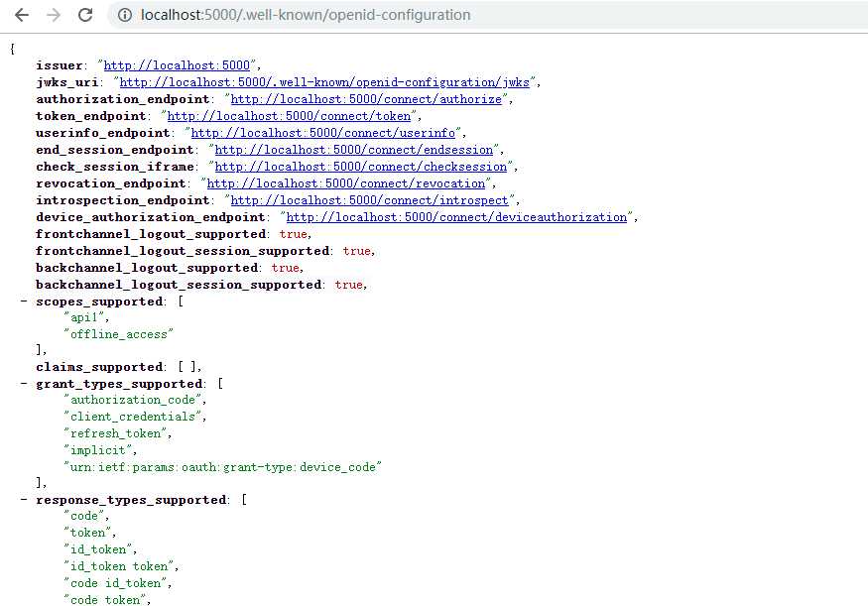Click the frontchannel_logout_supported true value
This screenshot has width=868, height=606.
click(293, 234)
